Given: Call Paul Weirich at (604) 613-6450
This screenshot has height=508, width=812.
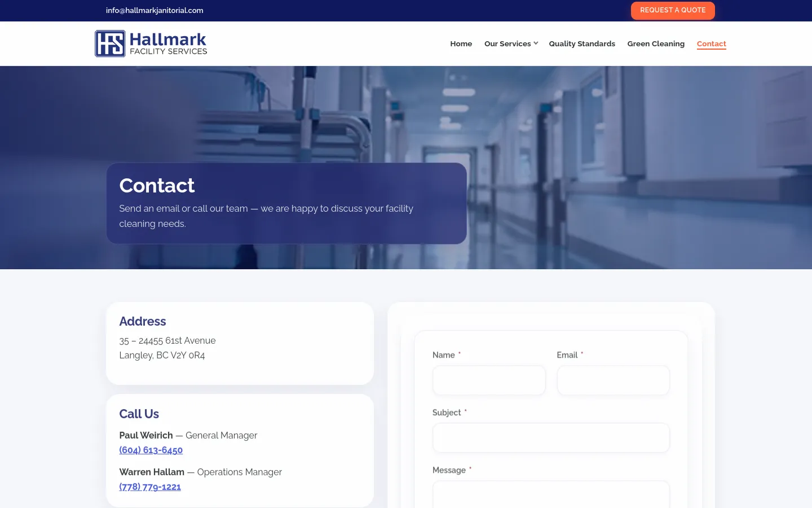Looking at the screenshot, I should (x=151, y=450).
